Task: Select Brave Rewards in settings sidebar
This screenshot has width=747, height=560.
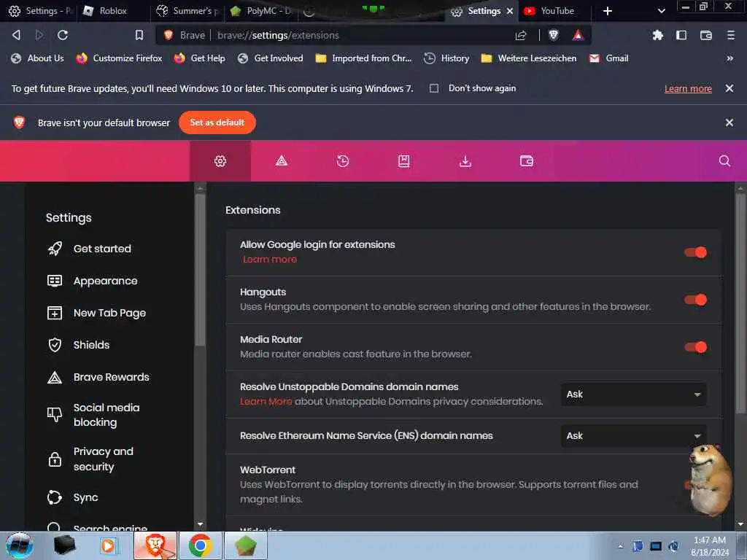Action: coord(111,377)
